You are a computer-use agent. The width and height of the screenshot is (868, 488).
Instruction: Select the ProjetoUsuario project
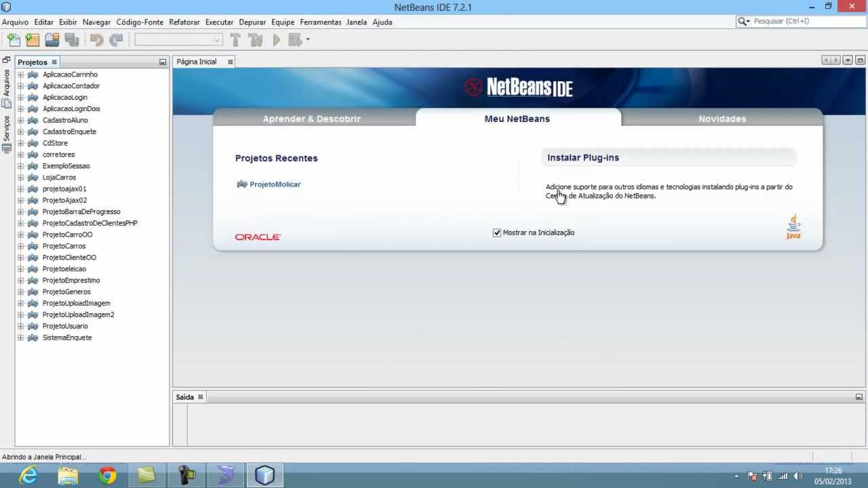(65, 326)
